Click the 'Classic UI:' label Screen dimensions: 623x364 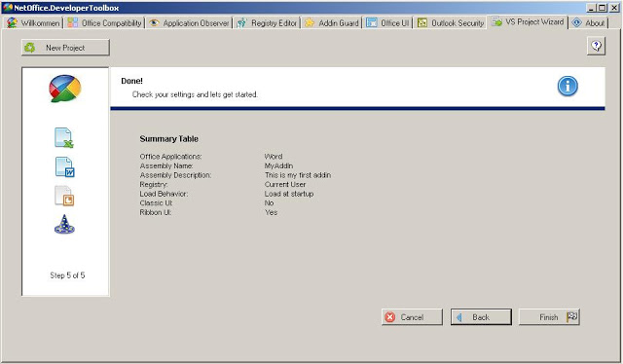156,203
